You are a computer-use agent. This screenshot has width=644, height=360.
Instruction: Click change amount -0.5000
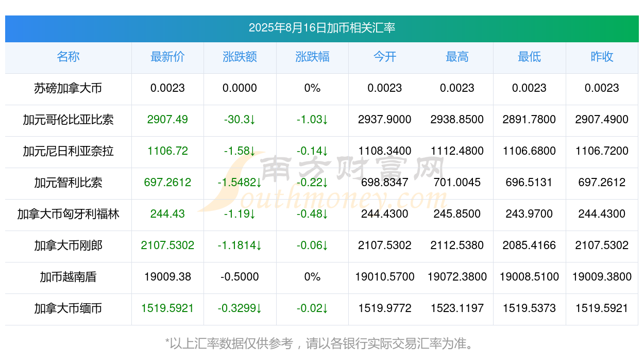240,277
